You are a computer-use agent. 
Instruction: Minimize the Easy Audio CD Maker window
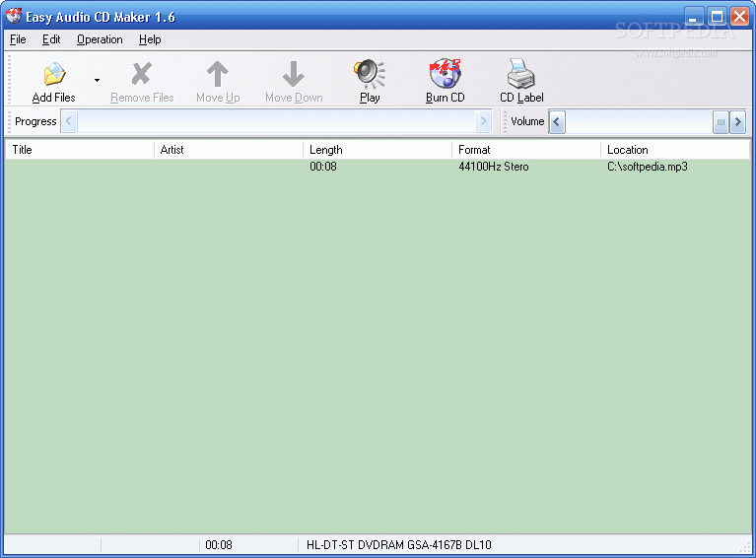tap(693, 17)
